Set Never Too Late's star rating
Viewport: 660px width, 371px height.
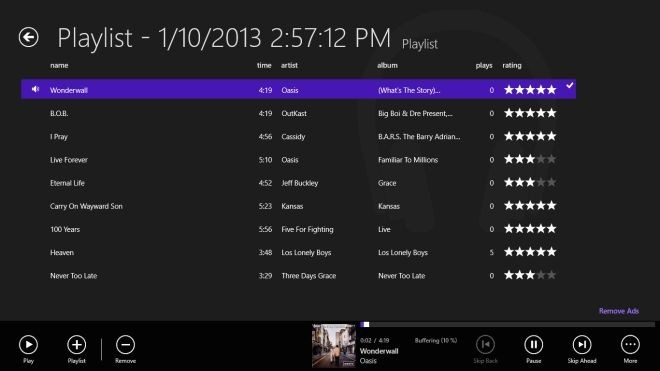coord(530,275)
